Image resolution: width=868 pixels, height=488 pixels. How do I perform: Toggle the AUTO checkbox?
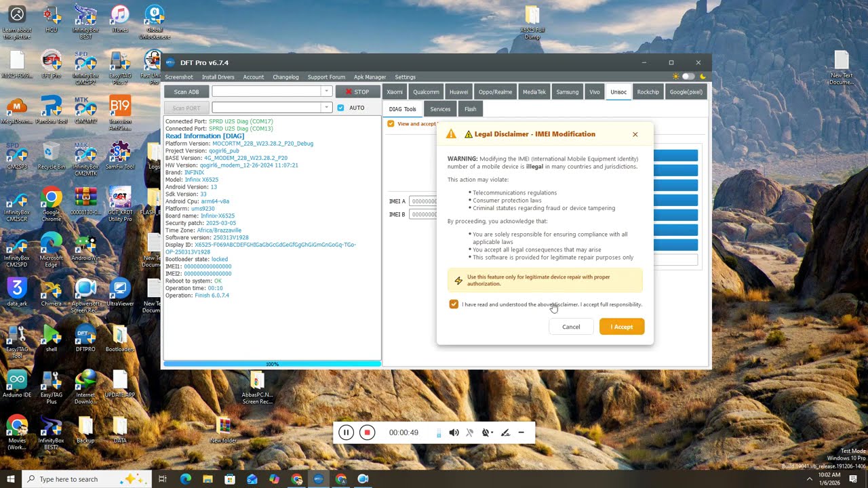click(x=340, y=108)
